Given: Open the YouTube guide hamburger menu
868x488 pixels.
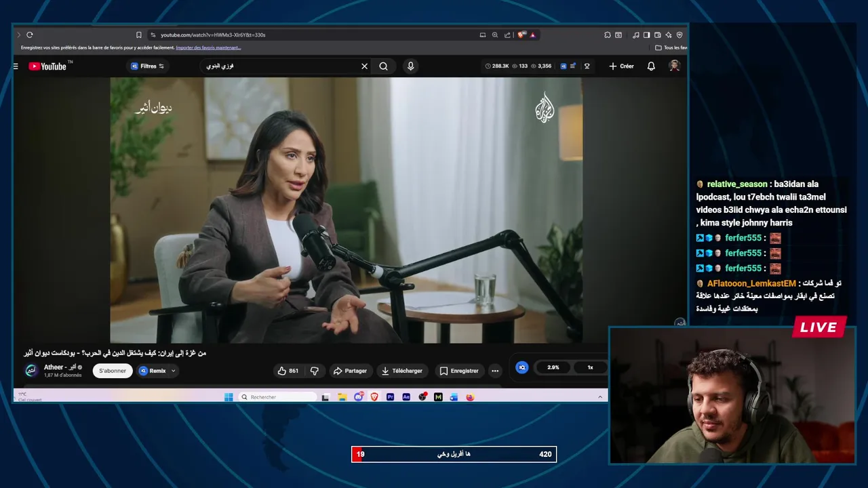Looking at the screenshot, I should 16,66.
